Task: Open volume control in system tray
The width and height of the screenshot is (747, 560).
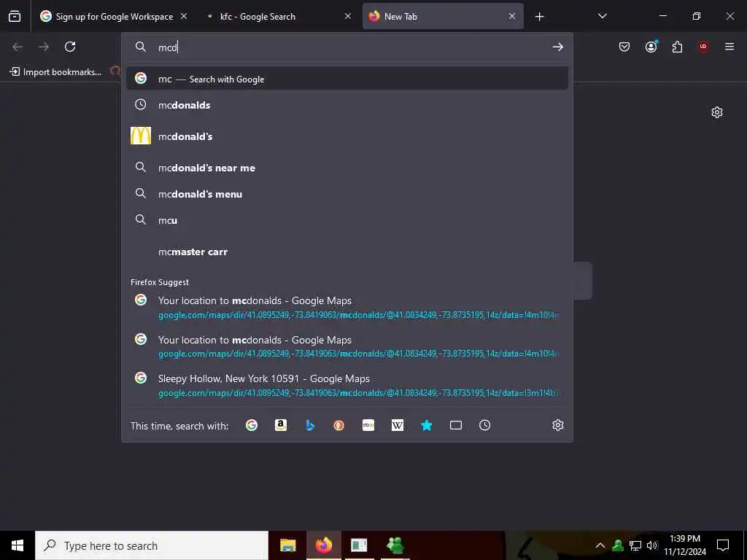Action: (x=652, y=545)
